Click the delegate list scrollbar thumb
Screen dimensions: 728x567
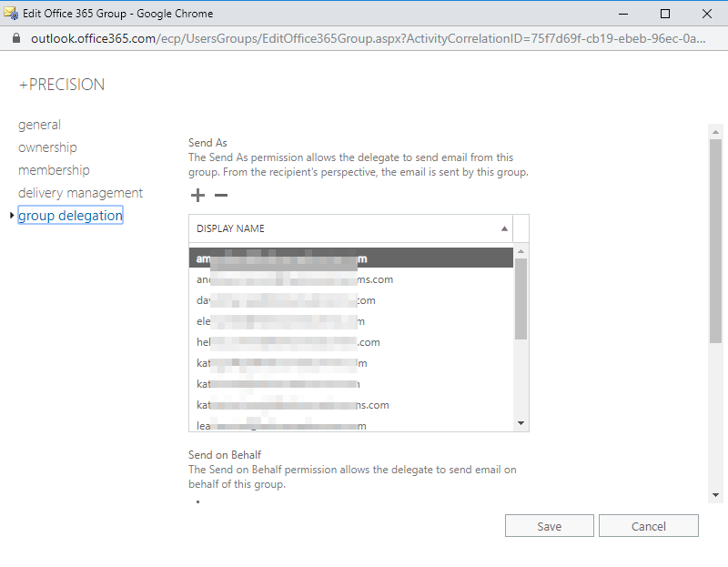(521, 299)
